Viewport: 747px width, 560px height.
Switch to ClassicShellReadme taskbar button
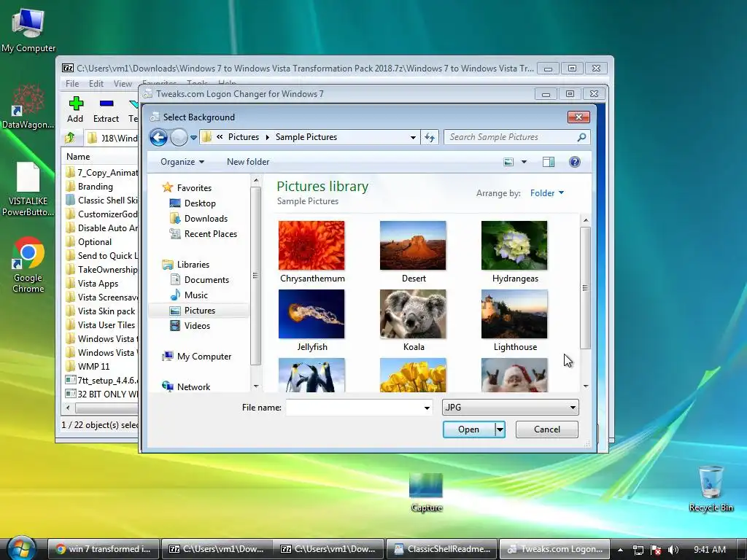[x=441, y=548]
